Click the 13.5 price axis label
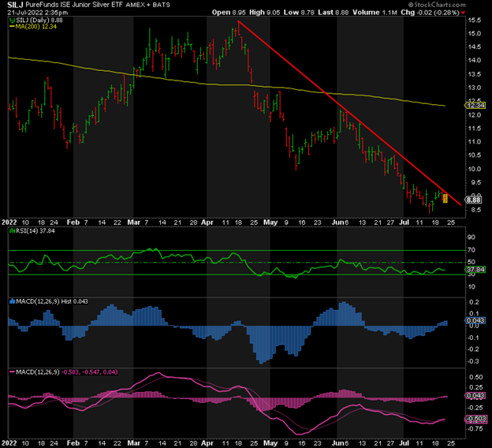492x448 pixels. point(474,74)
